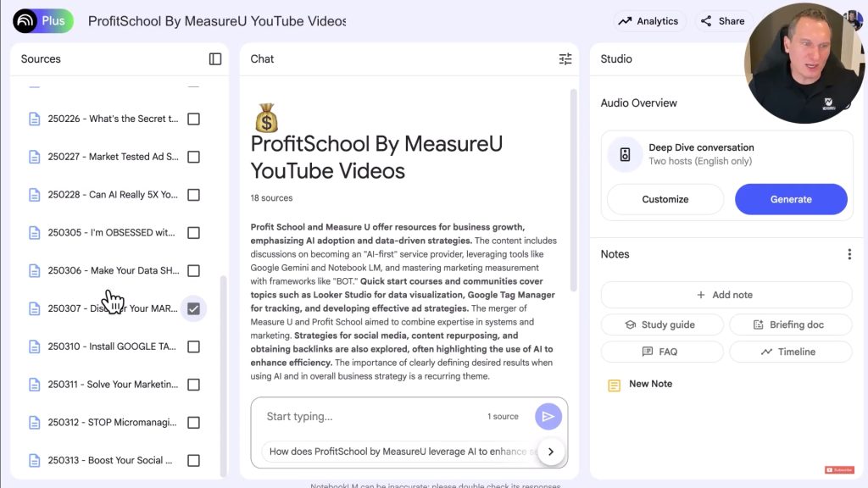868x488 pixels.
Task: Enable the 250311 Solve Your Marketing checkbox
Action: point(194,385)
